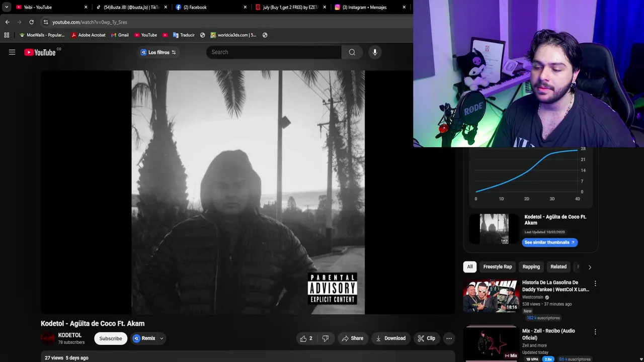Focus the YouTube search field

pyautogui.click(x=274, y=52)
